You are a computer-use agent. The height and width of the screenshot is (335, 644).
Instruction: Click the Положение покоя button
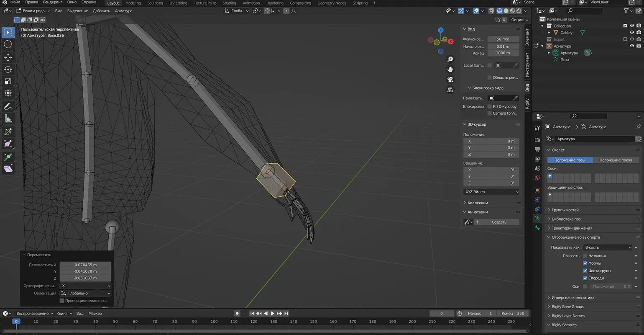pos(616,160)
